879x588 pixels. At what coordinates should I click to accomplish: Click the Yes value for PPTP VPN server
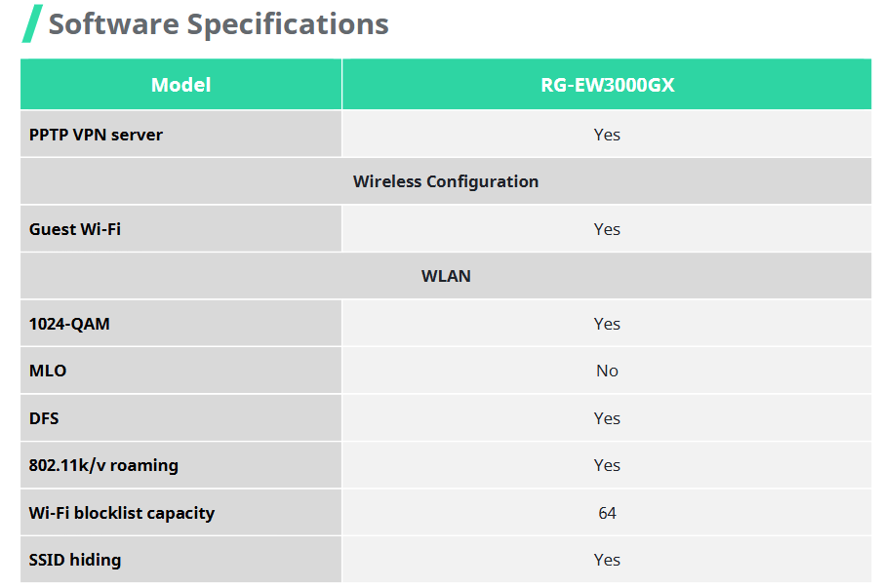pyautogui.click(x=607, y=135)
